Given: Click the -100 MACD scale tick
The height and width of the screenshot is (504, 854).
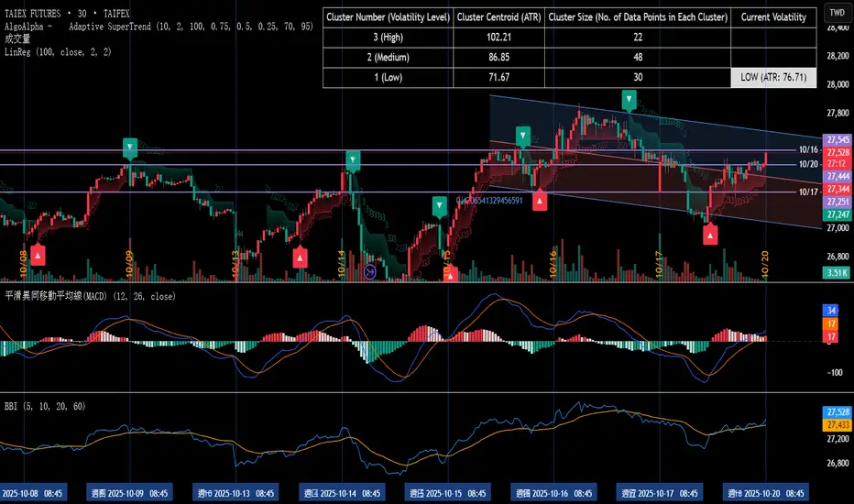Looking at the screenshot, I should click(x=835, y=373).
